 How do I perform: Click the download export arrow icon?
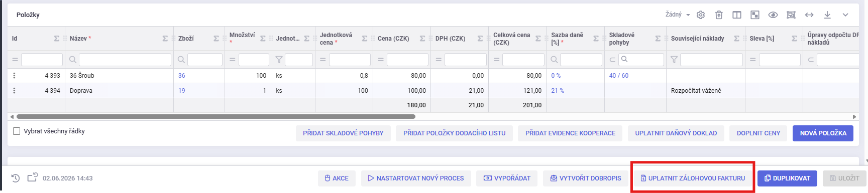827,15
